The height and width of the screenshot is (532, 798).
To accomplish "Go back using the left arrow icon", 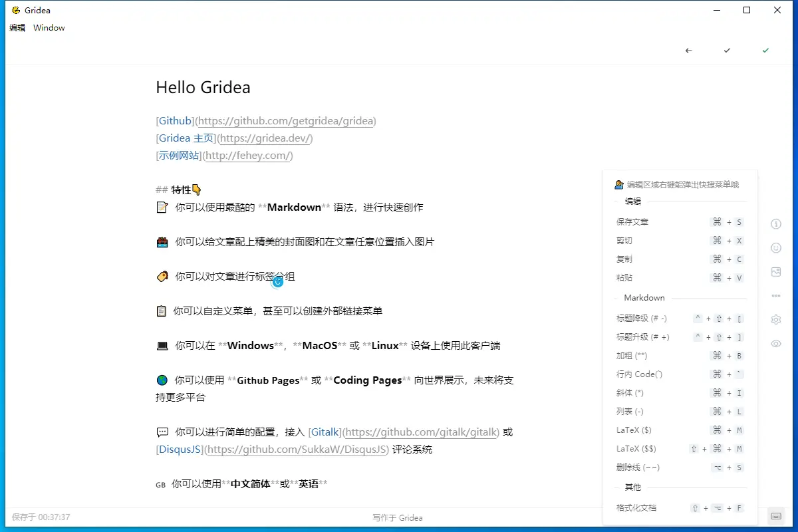I will (688, 51).
